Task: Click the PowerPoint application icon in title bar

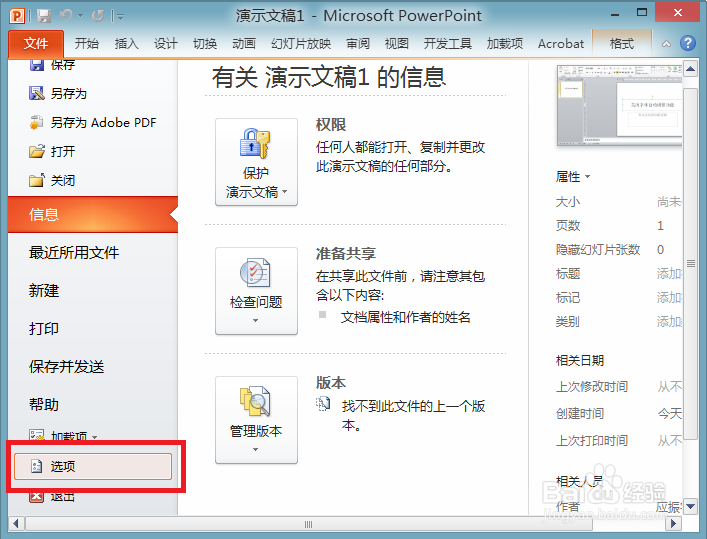Action: [x=17, y=16]
